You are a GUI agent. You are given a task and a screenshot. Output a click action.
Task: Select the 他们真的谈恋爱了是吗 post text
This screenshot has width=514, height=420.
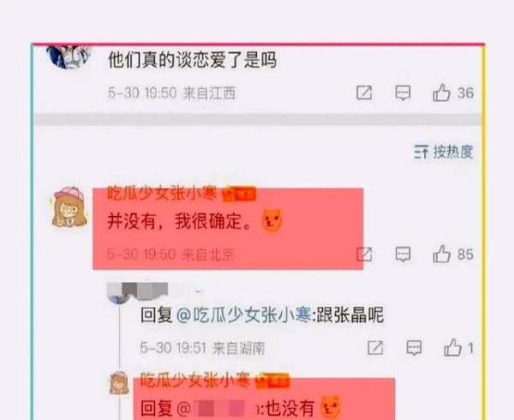tap(193, 60)
